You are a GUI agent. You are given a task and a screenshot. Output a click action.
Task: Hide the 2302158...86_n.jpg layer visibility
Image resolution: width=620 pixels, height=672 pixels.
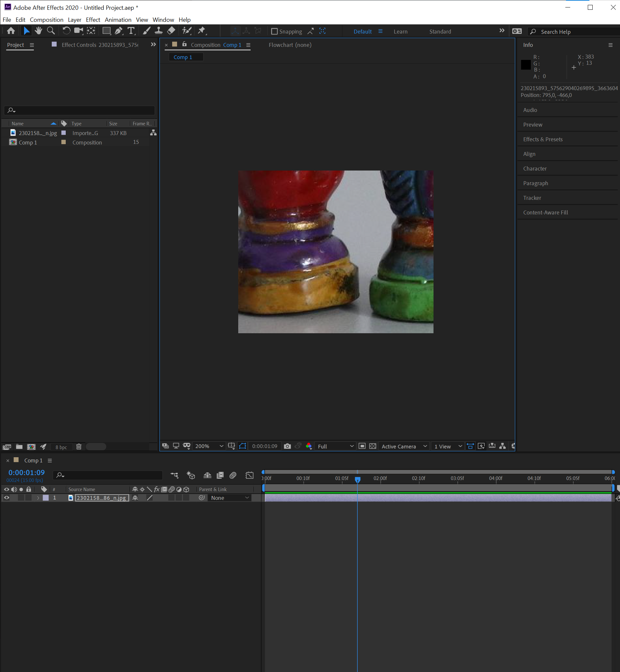coord(6,498)
